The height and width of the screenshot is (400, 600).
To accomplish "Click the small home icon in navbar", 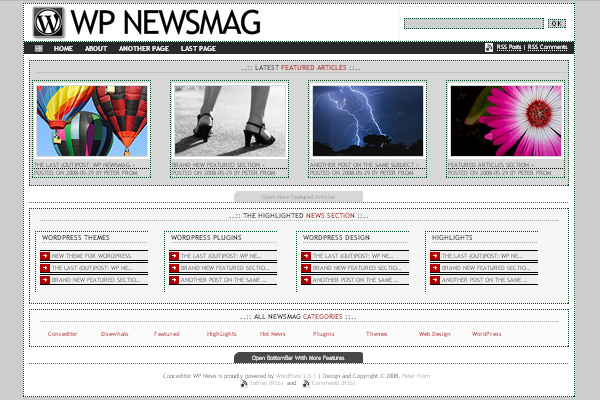I will coord(39,48).
